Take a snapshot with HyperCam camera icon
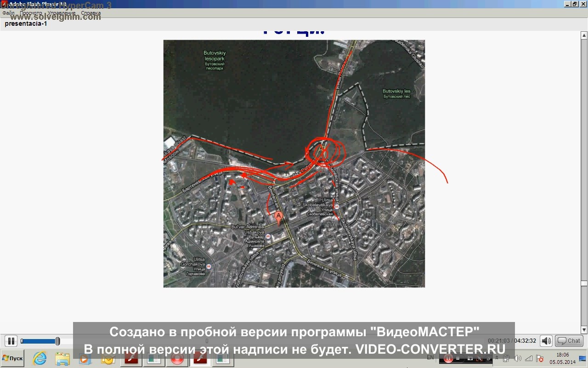The height and width of the screenshot is (368, 588). tap(469, 358)
